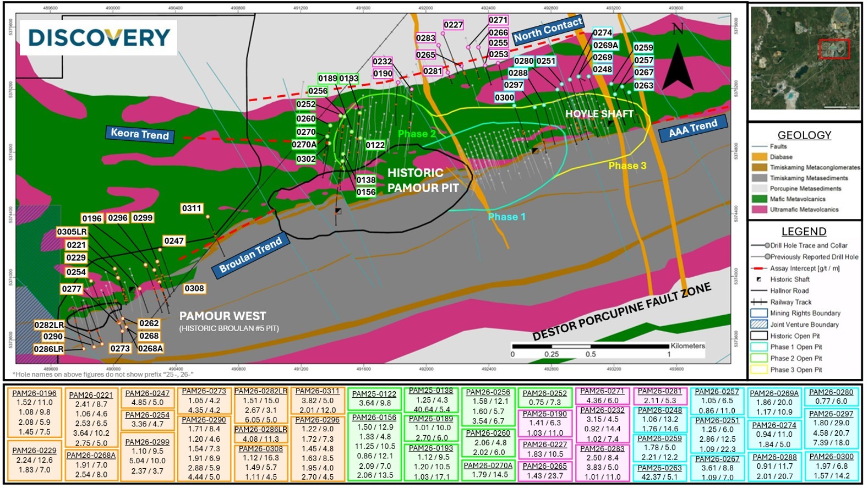Click the satellite inset map thumbnail
Image resolution: width=868 pixels, height=488 pixels.
pos(806,58)
